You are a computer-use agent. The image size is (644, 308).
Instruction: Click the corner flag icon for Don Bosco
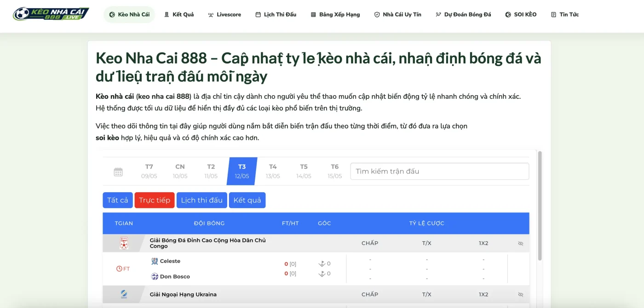[322, 274]
